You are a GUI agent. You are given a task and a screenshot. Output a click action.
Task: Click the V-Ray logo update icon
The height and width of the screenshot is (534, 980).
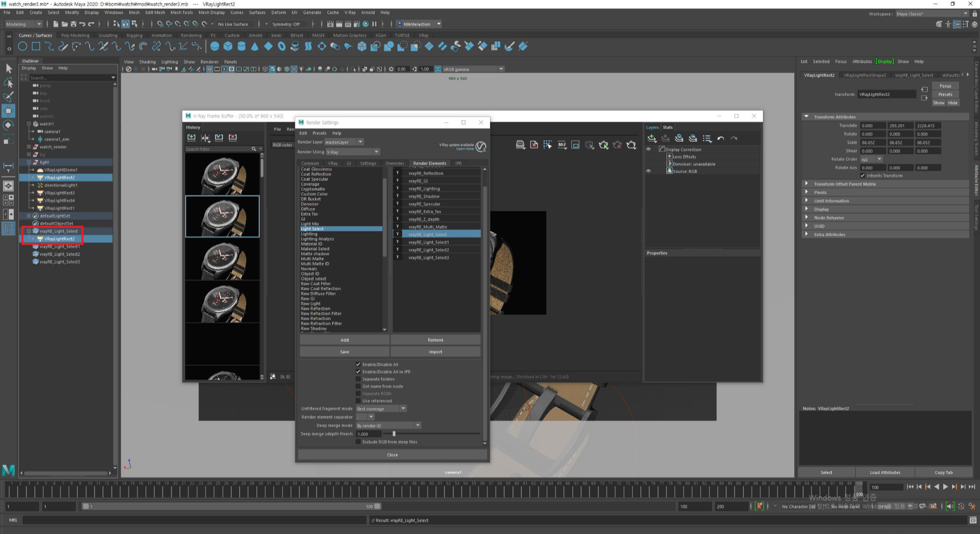(x=481, y=147)
